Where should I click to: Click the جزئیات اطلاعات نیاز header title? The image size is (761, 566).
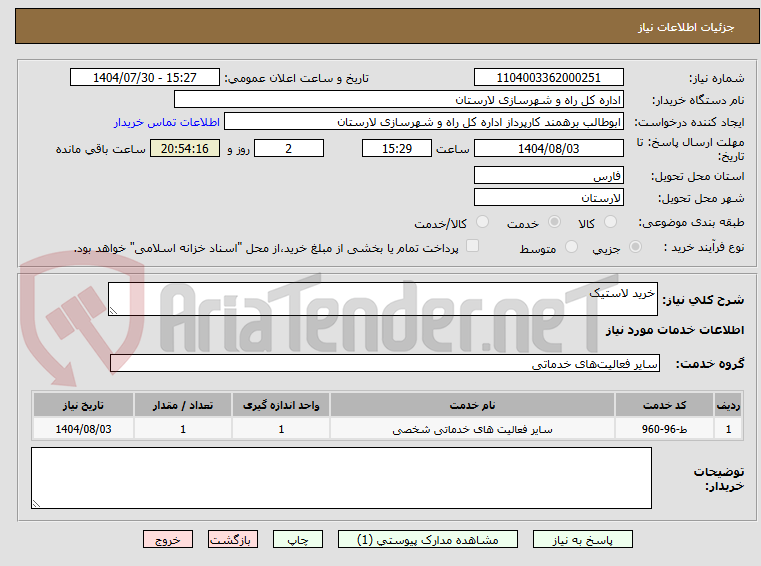point(686,27)
